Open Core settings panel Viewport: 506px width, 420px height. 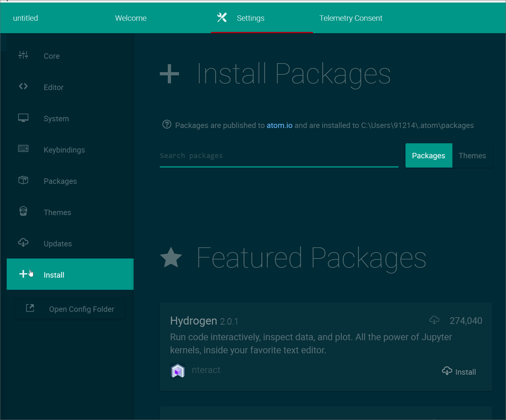(x=70, y=56)
